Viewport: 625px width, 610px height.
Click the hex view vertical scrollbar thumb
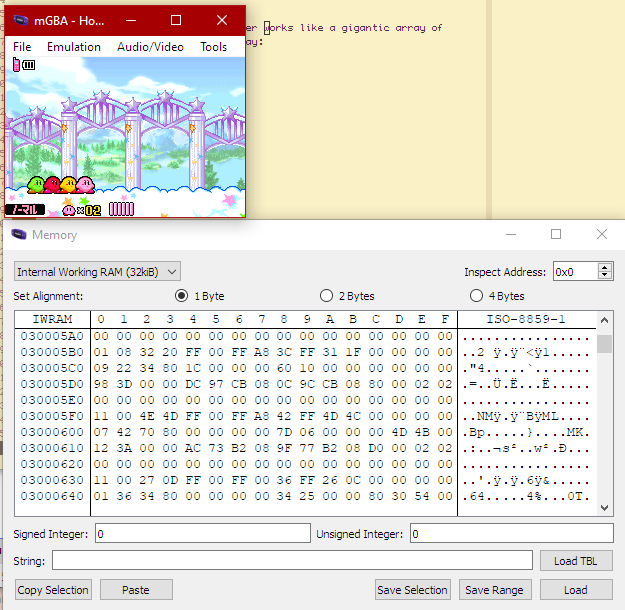[x=604, y=344]
